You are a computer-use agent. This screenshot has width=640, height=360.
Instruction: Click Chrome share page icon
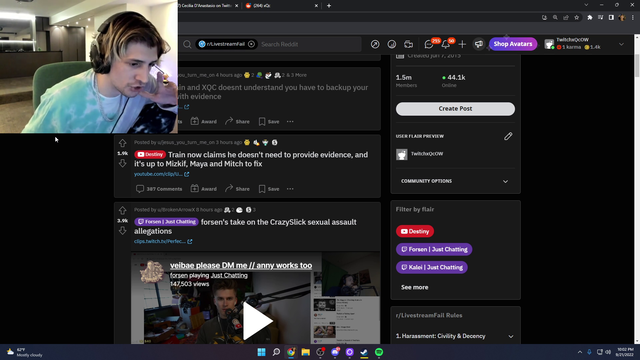tap(566, 18)
